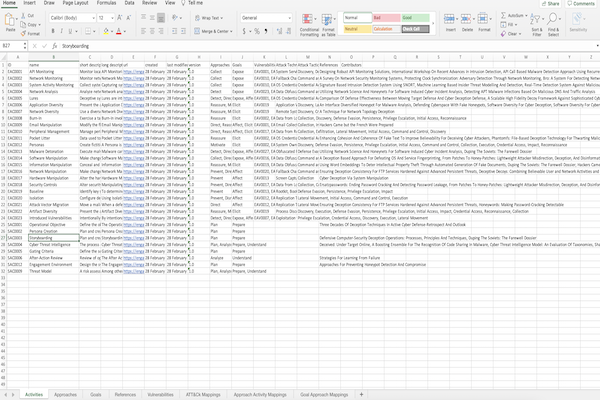Open the font name combo box
The width and height of the screenshot is (600, 400).
[x=72, y=18]
